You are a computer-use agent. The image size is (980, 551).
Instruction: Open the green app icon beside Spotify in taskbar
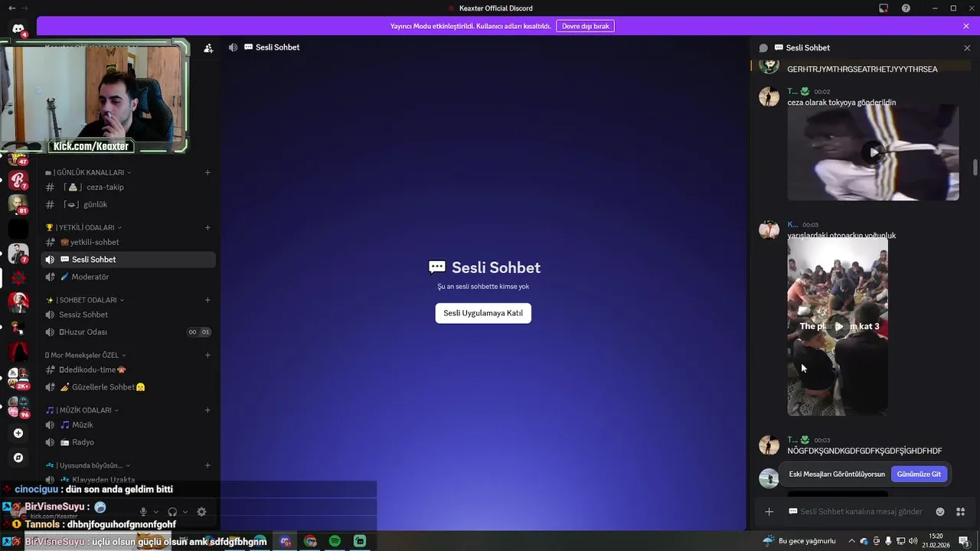point(360,541)
